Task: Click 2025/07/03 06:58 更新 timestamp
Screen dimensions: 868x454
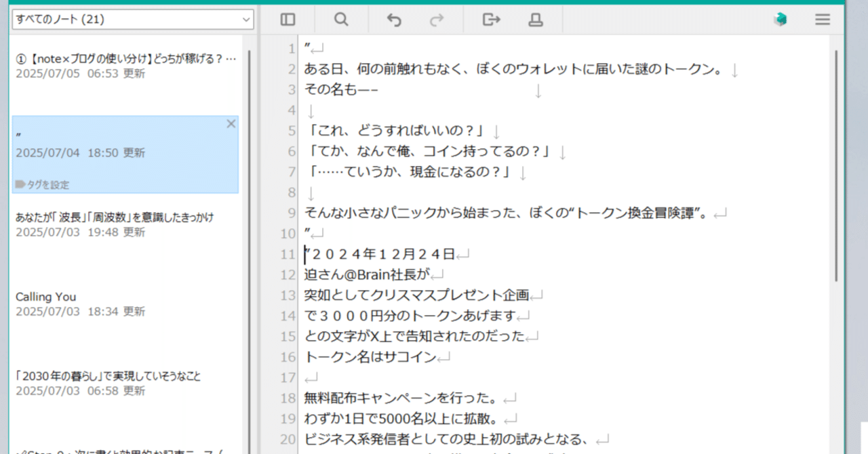Action: [x=80, y=390]
